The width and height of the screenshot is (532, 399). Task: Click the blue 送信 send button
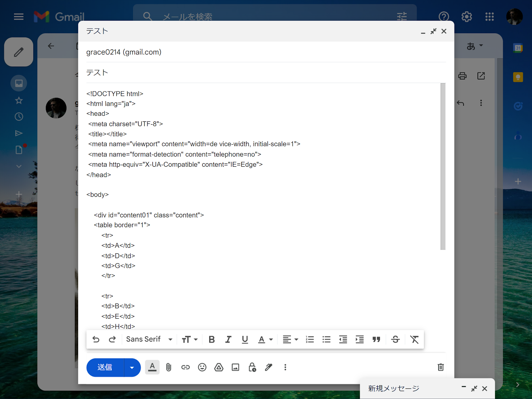point(105,367)
